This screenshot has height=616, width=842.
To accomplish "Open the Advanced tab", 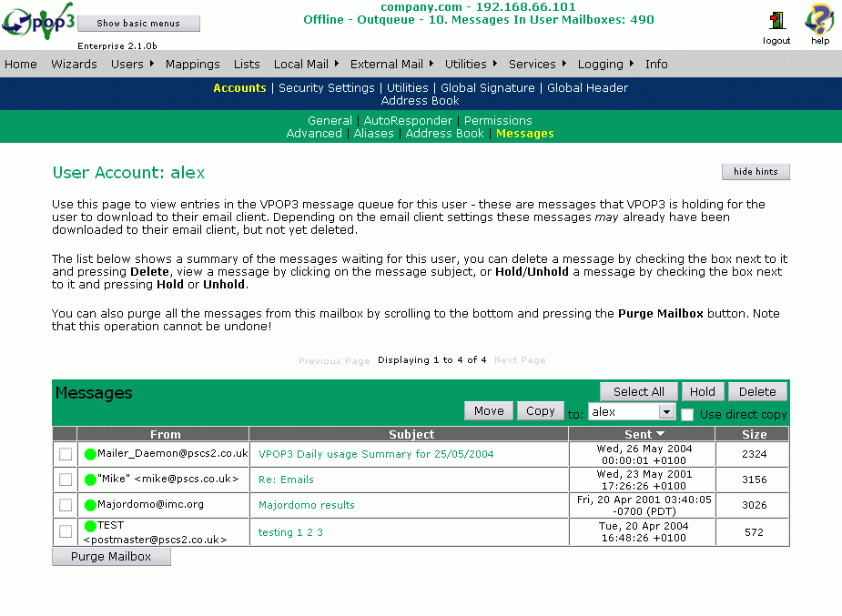I will 314,133.
